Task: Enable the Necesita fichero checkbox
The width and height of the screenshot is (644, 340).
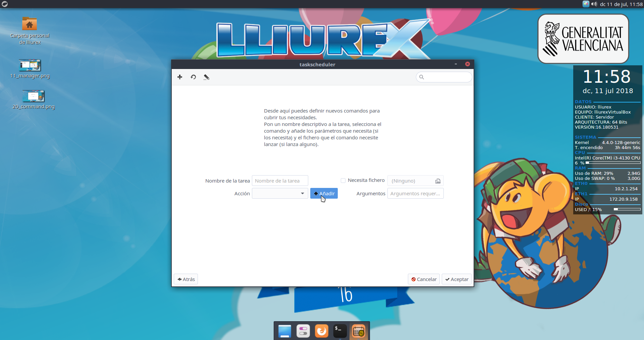Action: [x=343, y=181]
